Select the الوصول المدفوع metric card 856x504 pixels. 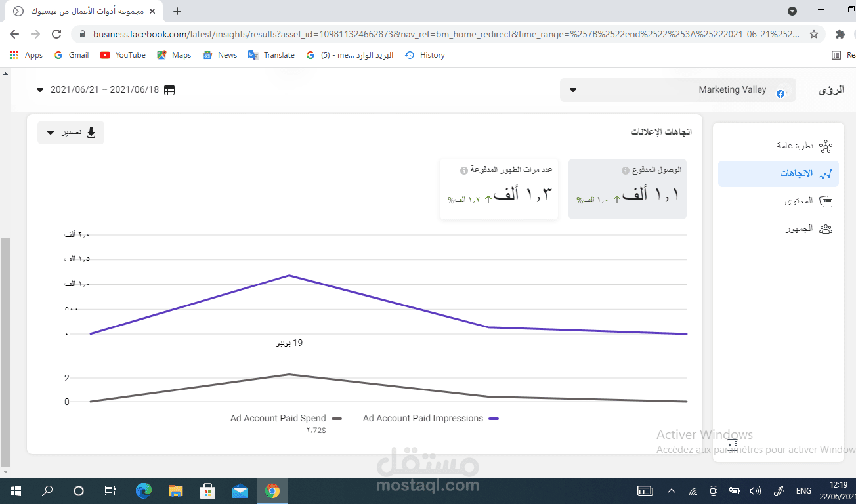point(627,189)
